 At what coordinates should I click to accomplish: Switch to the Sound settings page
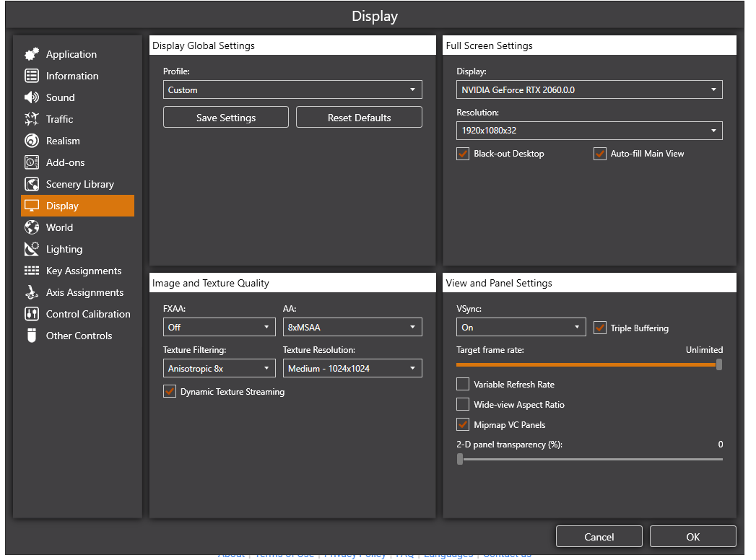pyautogui.click(x=78, y=97)
